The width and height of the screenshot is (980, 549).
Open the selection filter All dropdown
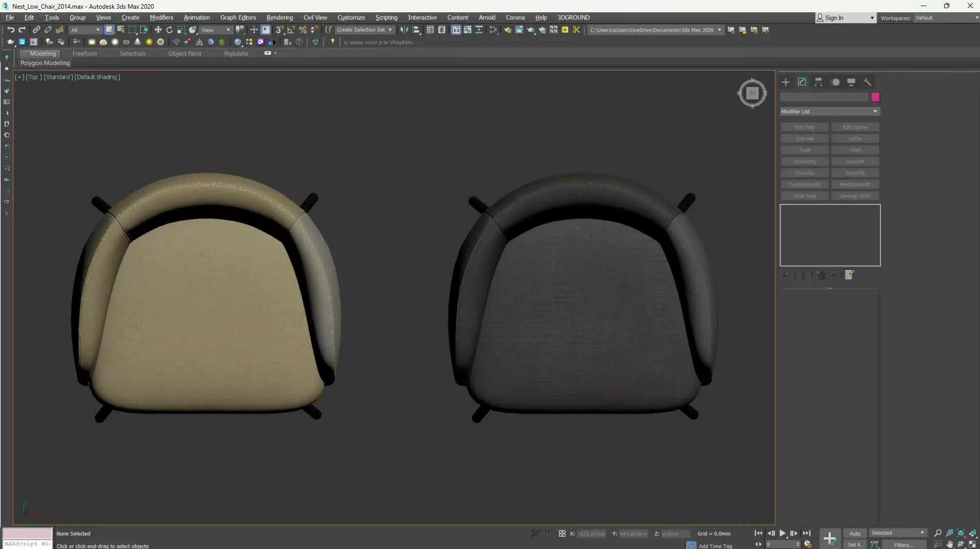click(x=86, y=30)
